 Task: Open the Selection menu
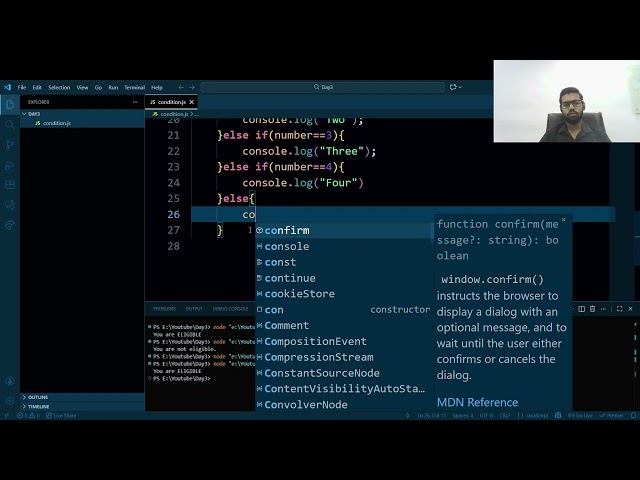(x=59, y=87)
